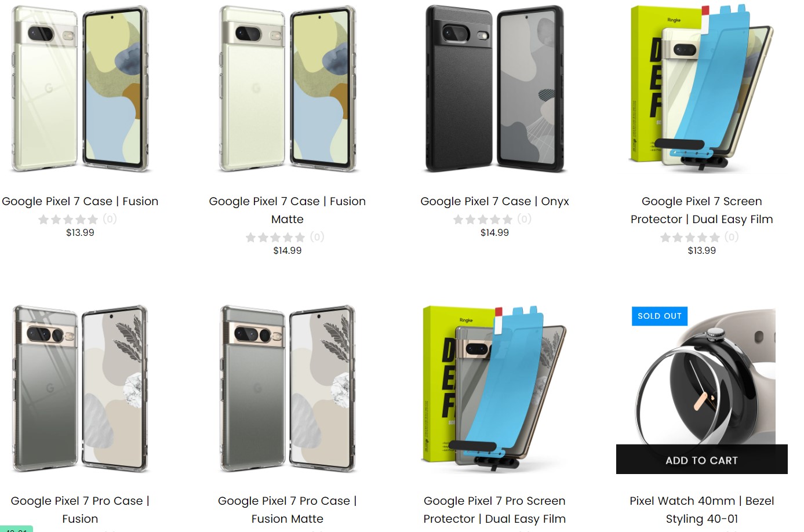Open Pixel Watch 40mm Bezel Styling link
804x532 pixels.
point(701,509)
